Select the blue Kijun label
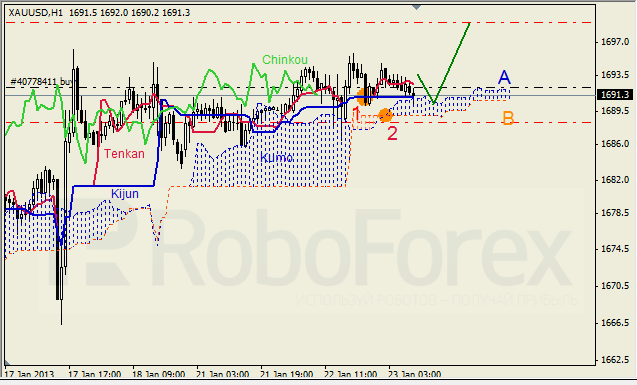Viewport: 637px width, 385px height. pos(125,193)
